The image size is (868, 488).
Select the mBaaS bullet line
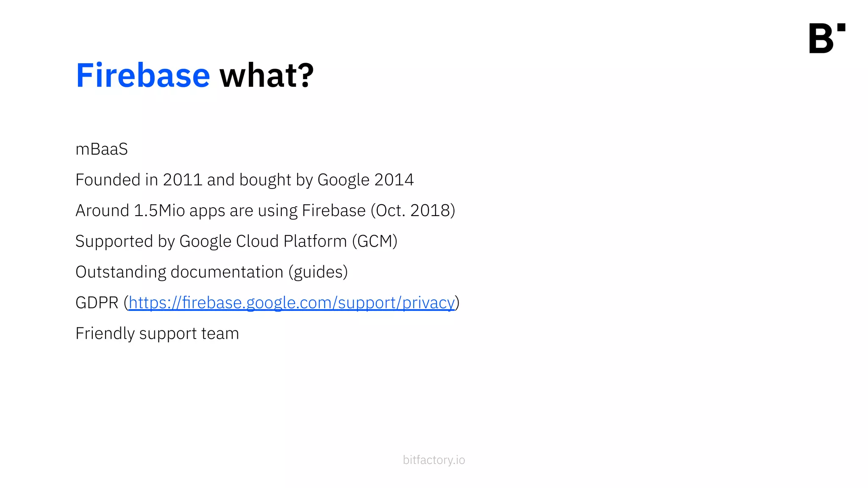point(102,149)
